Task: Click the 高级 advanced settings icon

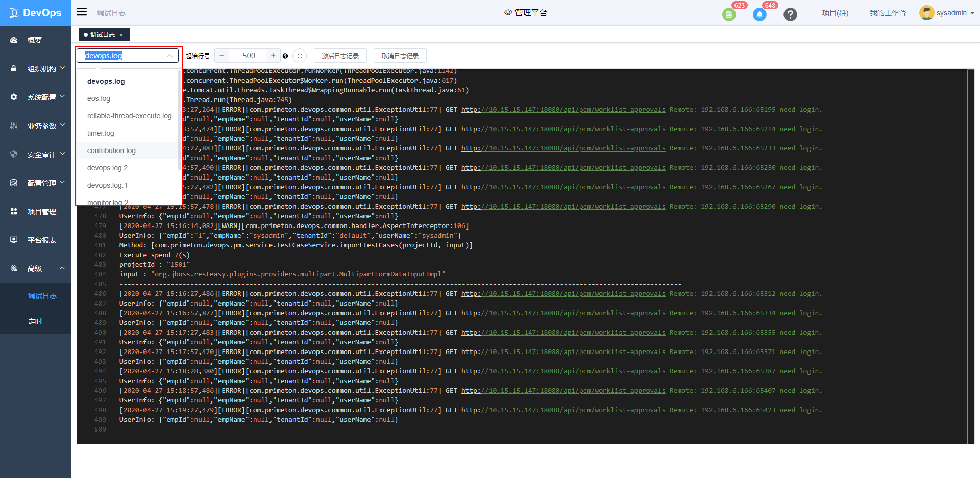Action: (14, 268)
